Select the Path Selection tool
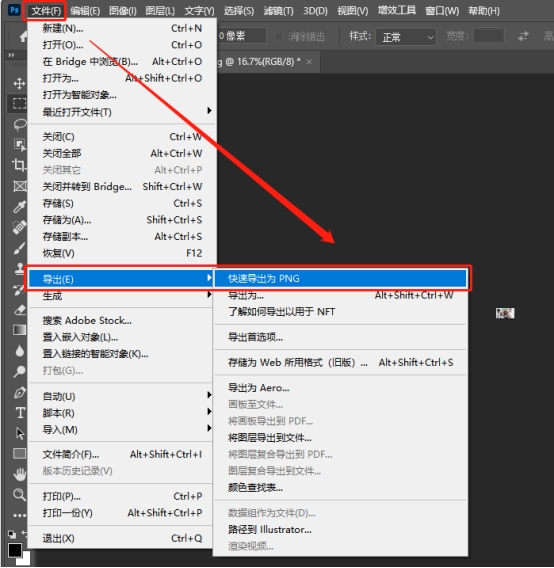Image resolution: width=554 pixels, height=568 pixels. pyautogui.click(x=20, y=434)
